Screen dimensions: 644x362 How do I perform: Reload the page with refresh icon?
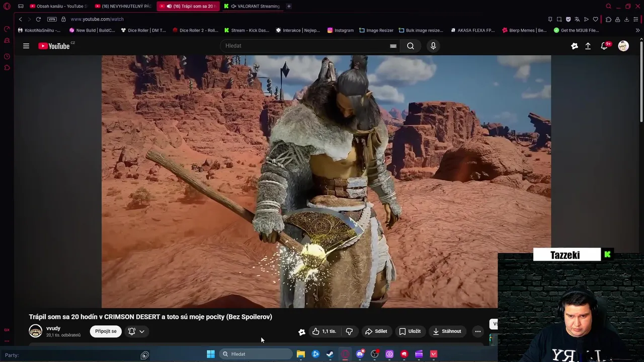click(38, 19)
